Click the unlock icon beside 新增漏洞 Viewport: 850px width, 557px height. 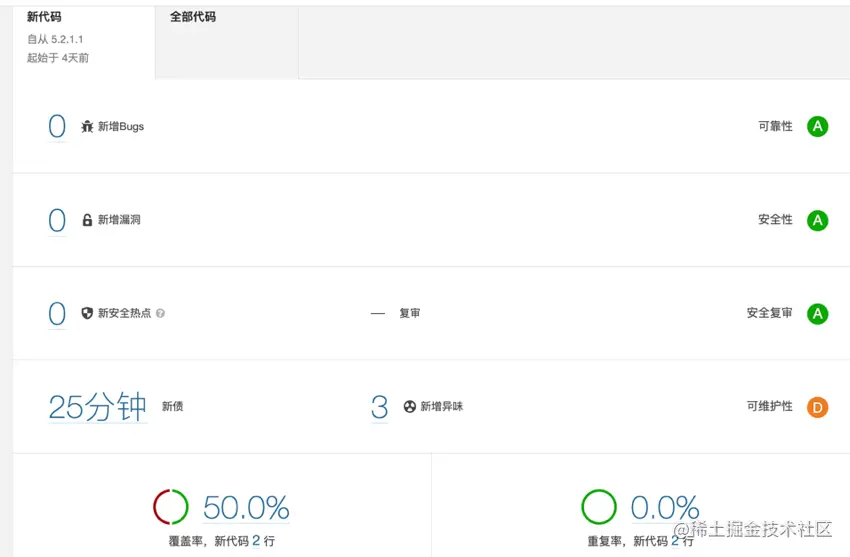coord(87,220)
